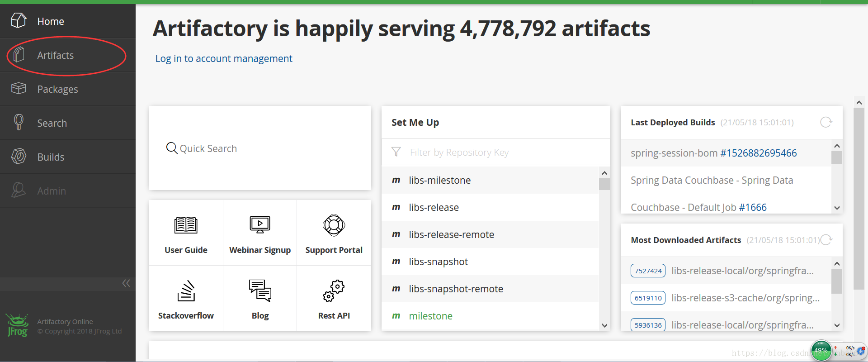Screen dimensions: 868x362
Task: Select the libs-release-remote repository
Action: click(x=491, y=234)
